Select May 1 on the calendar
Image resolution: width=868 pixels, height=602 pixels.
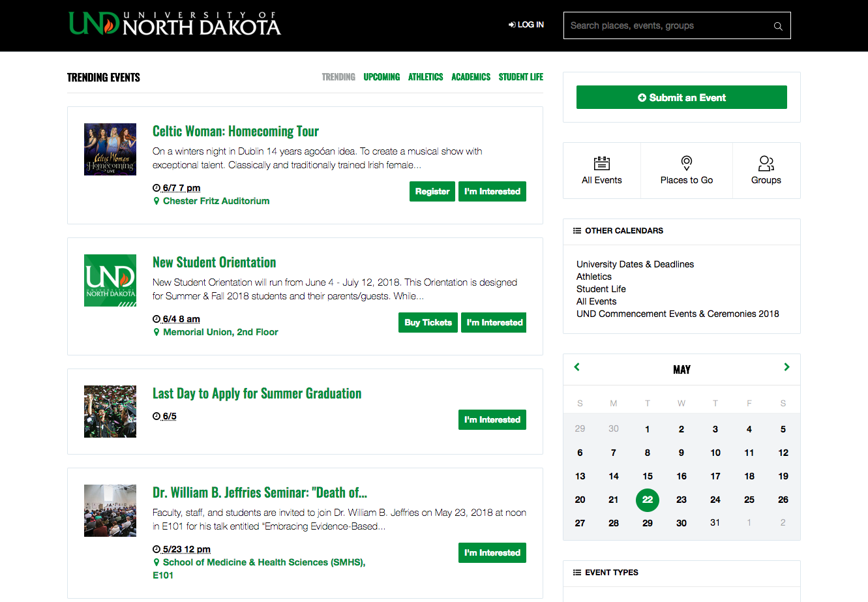point(648,429)
